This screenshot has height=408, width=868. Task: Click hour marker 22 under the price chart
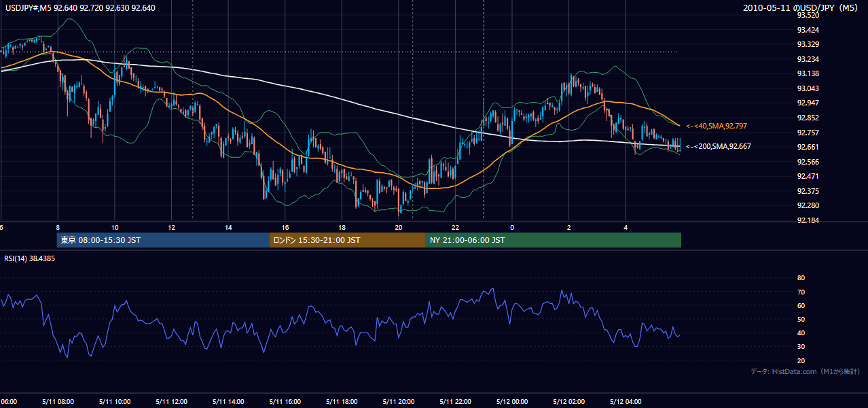(455, 227)
